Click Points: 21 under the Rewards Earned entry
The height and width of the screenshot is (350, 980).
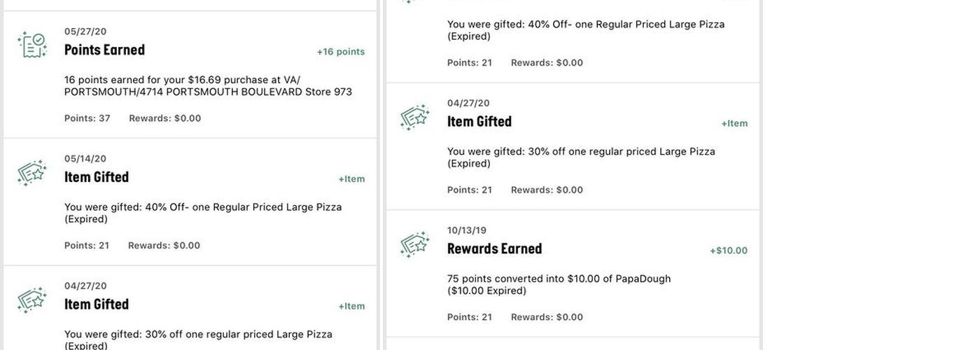(x=470, y=317)
